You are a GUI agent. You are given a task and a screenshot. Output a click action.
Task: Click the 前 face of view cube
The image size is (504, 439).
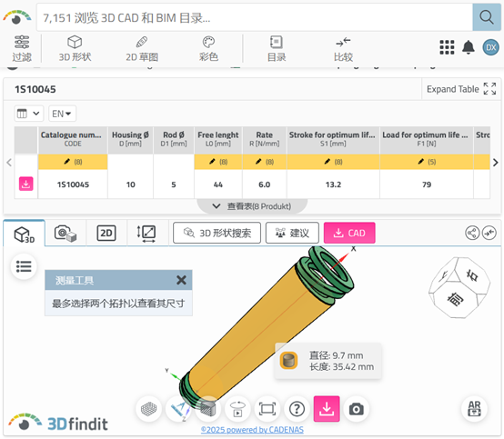tap(455, 299)
